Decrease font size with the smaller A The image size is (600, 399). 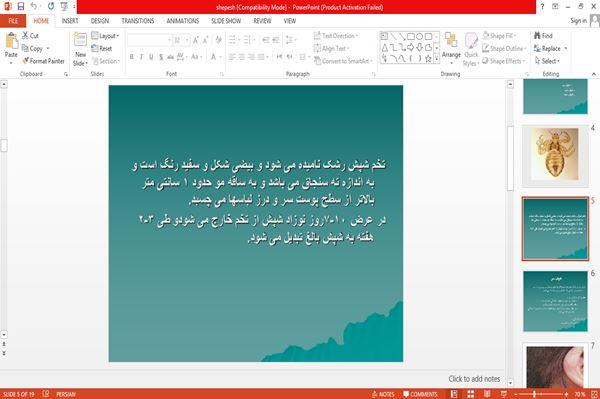pos(205,40)
